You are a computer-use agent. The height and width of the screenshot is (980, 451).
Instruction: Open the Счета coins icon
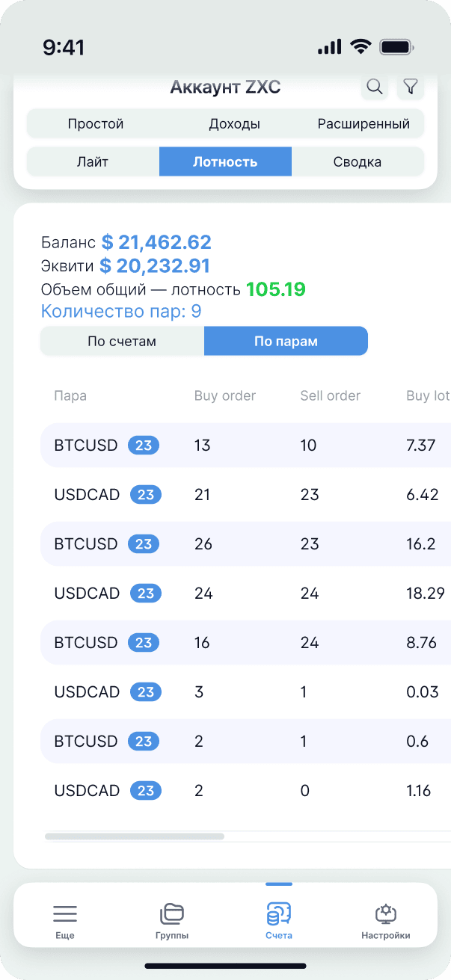279,913
